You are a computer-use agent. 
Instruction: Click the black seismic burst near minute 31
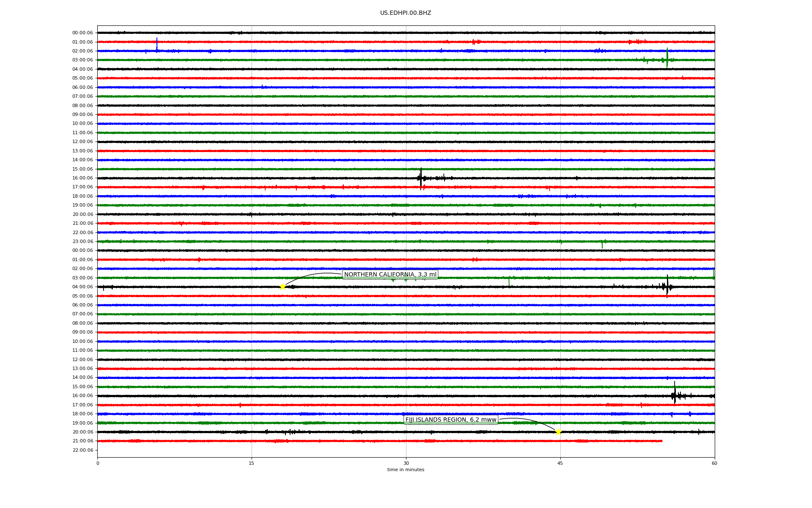pyautogui.click(x=421, y=178)
